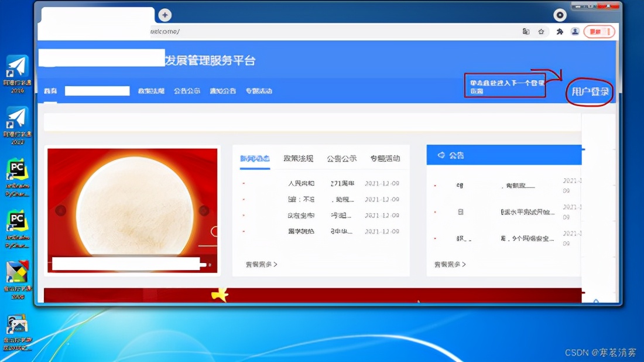This screenshot has height=362, width=644.
Task: Open the second news headline in the news list
Action: tap(320, 199)
